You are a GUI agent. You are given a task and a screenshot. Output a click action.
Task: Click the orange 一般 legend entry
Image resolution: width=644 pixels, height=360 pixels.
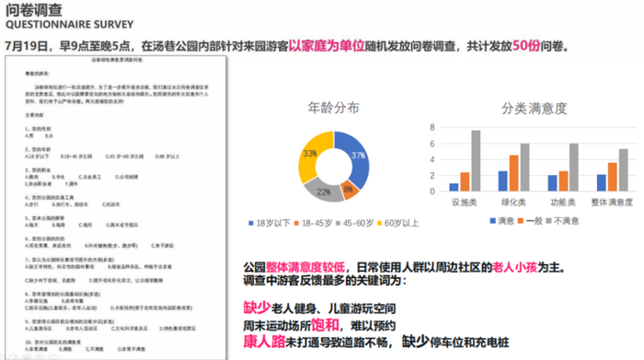point(530,221)
